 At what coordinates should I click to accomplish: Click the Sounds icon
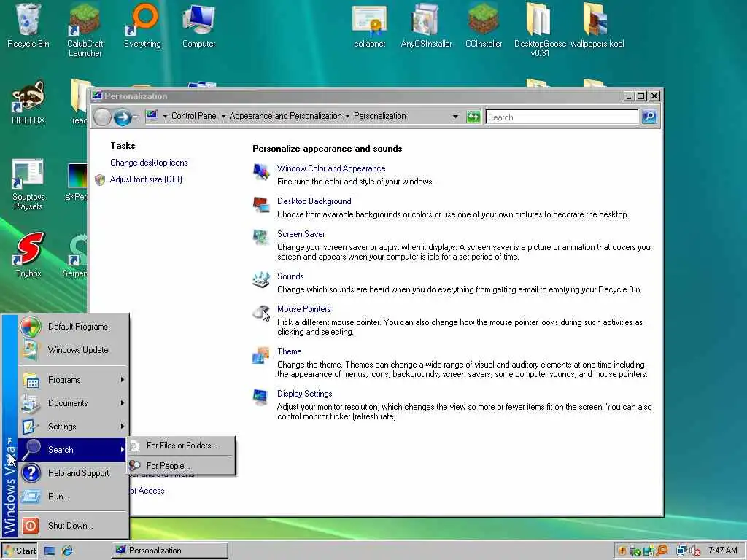pyautogui.click(x=261, y=279)
